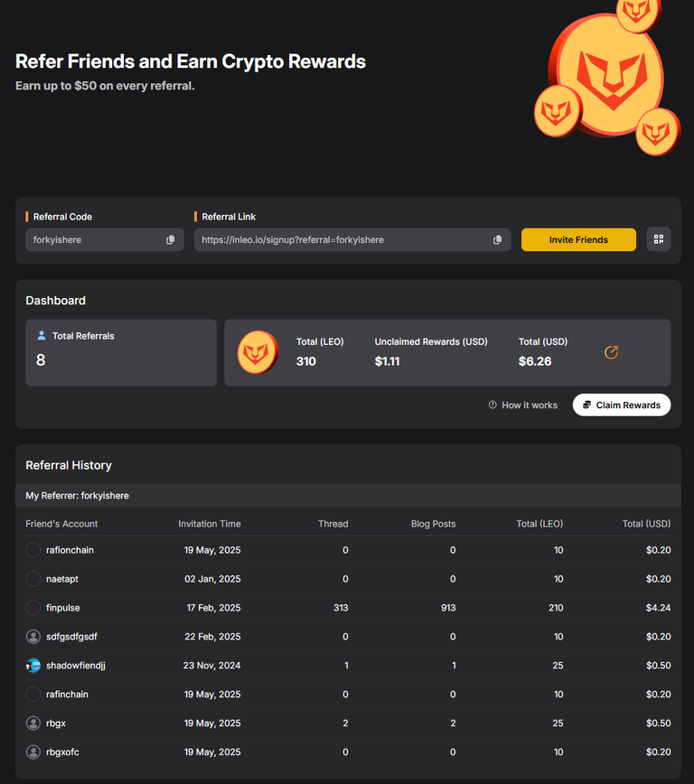Screen dimensions: 694x784
Task: Open finpulse's account from referral history
Action: point(63,608)
